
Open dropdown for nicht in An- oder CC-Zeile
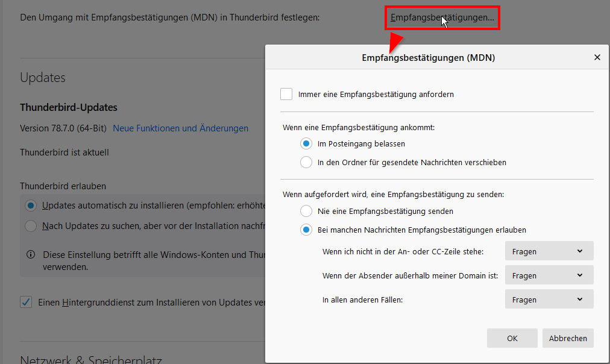click(549, 251)
